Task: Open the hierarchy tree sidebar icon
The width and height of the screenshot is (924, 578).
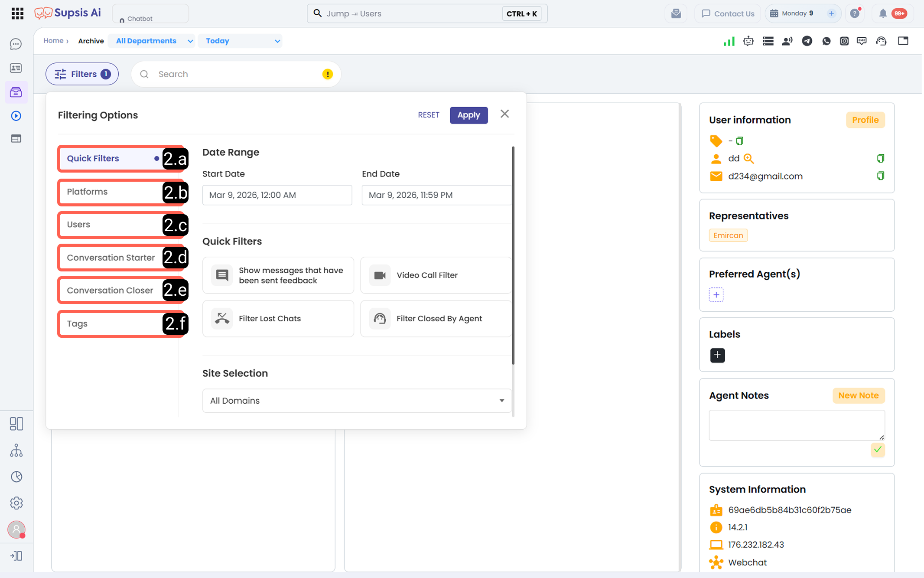Action: click(16, 451)
